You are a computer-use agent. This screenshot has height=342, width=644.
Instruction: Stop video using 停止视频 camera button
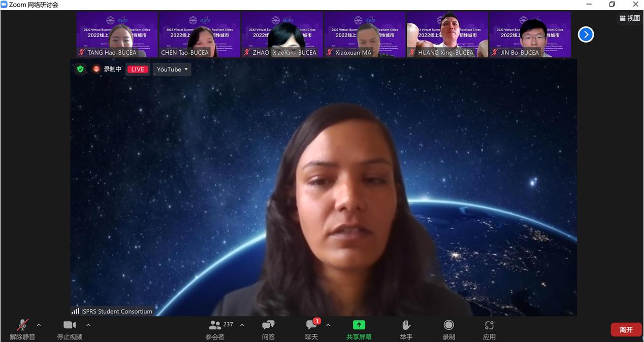click(x=70, y=329)
